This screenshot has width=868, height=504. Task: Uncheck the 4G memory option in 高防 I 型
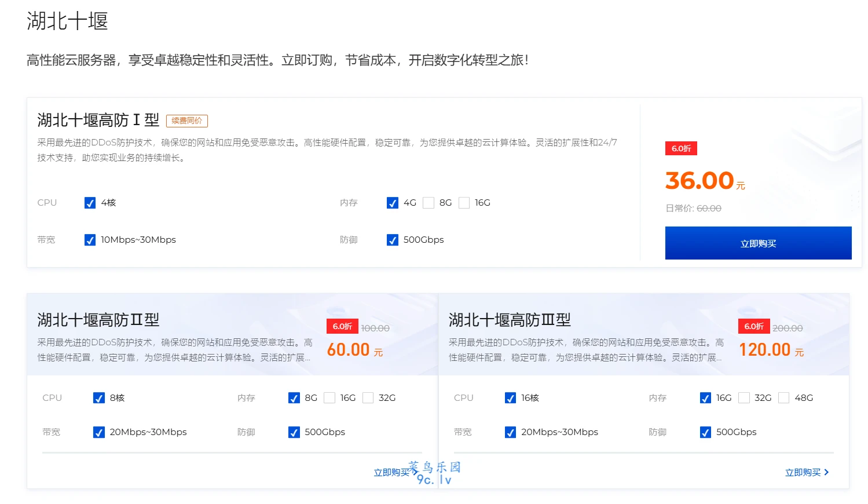click(393, 203)
